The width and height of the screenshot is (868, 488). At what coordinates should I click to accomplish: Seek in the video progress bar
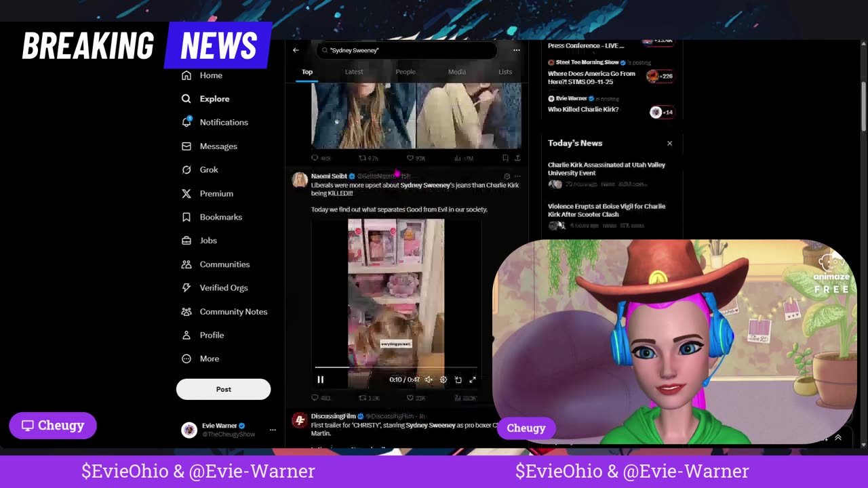[x=396, y=368]
